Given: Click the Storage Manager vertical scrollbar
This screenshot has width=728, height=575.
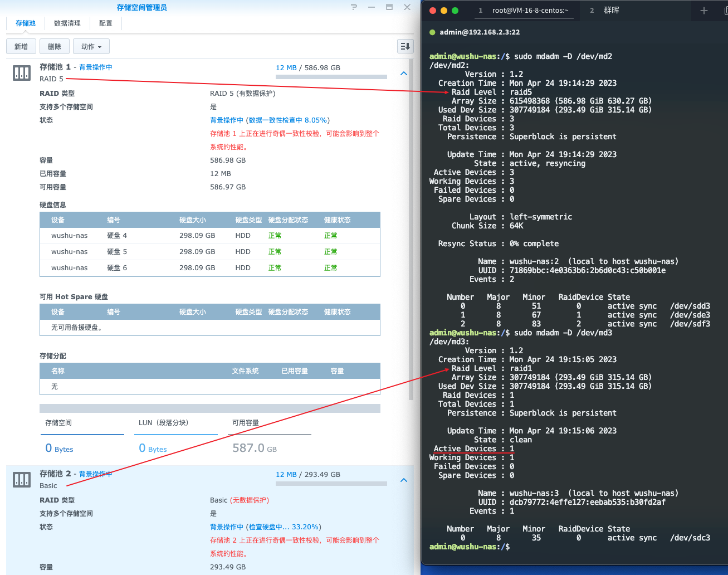Looking at the screenshot, I should [411, 228].
